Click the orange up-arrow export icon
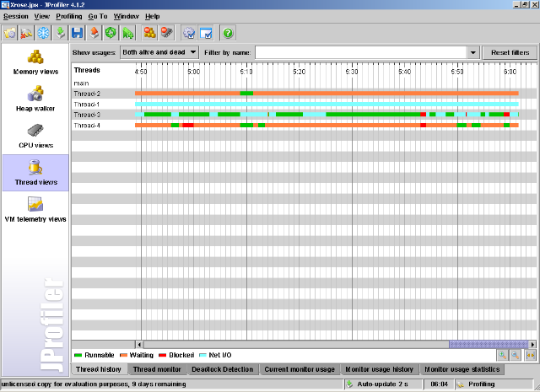 (94, 34)
